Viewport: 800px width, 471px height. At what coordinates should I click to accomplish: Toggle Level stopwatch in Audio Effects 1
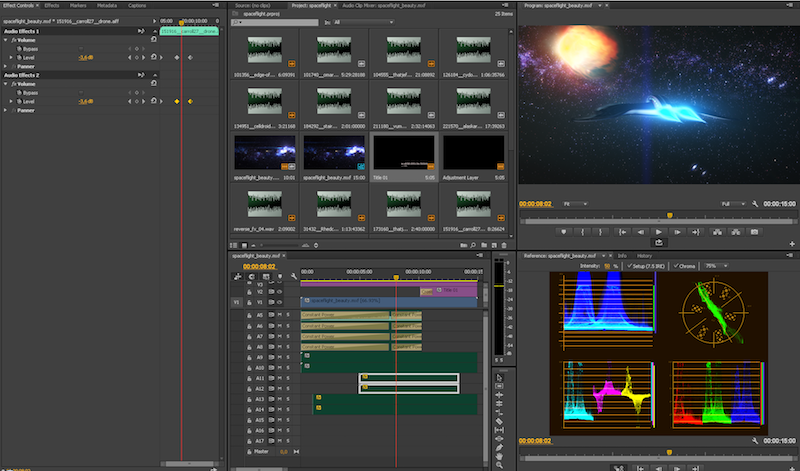point(19,58)
